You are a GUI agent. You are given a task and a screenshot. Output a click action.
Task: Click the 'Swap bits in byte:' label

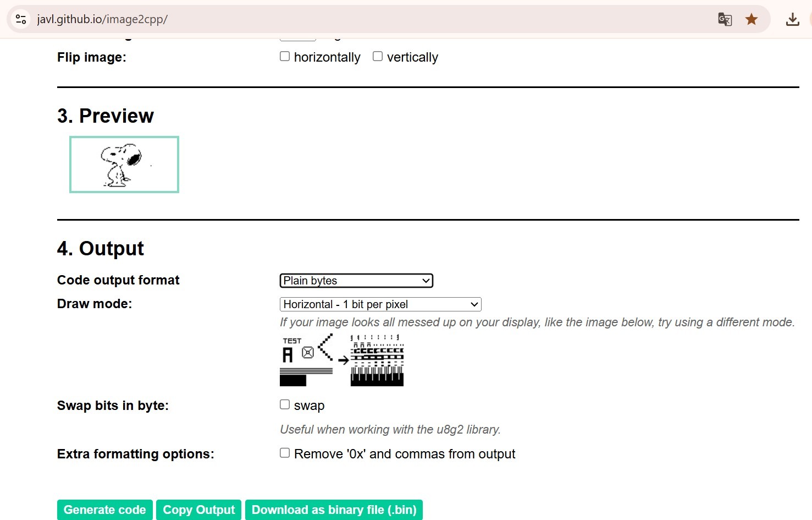coord(113,406)
